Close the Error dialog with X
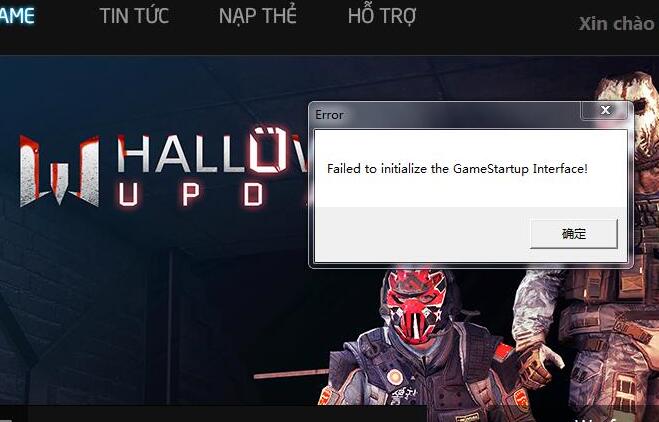 click(x=605, y=110)
